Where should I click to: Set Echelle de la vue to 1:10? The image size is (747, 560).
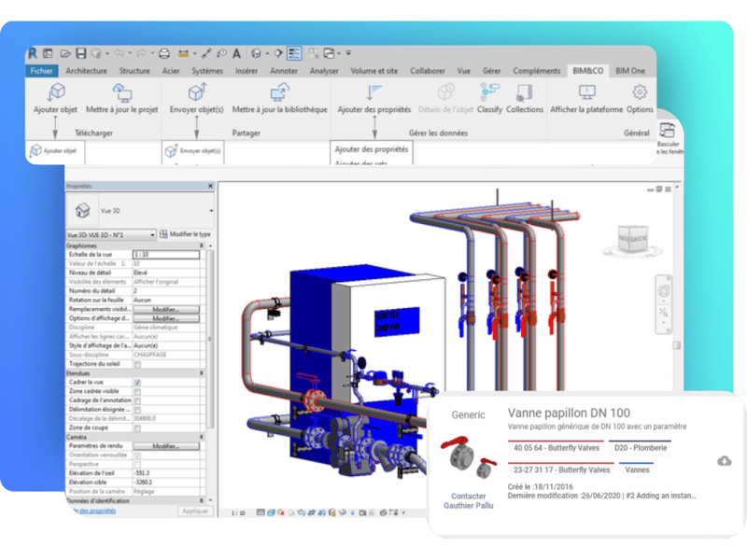[x=168, y=256]
